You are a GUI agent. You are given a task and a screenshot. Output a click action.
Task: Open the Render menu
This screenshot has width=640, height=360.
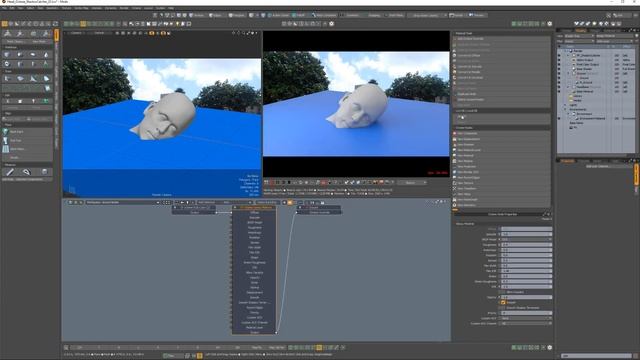[124, 8]
